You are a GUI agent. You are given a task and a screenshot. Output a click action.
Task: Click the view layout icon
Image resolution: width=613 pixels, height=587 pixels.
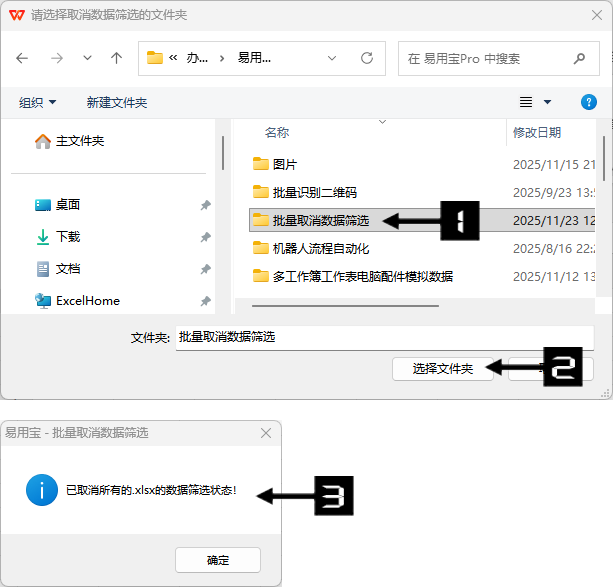point(526,102)
